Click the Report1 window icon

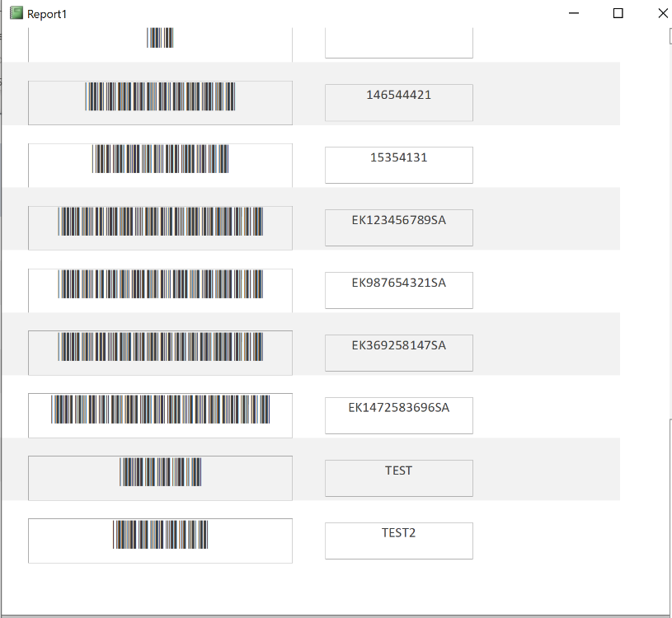pos(16,13)
